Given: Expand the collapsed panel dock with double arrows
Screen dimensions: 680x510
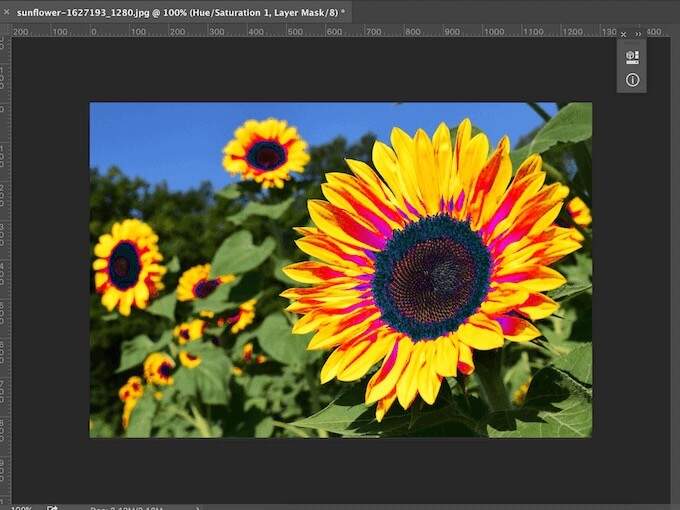Looking at the screenshot, I should click(x=638, y=34).
